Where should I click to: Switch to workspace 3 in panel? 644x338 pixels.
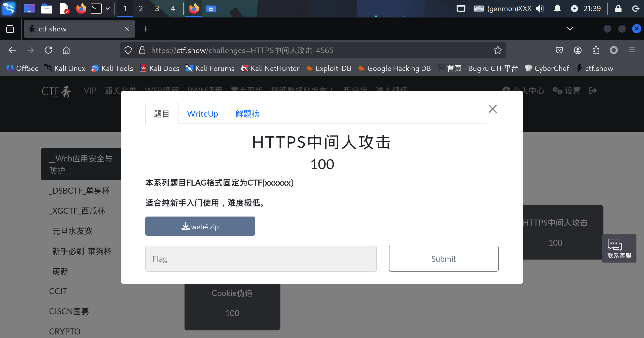pos(157,9)
